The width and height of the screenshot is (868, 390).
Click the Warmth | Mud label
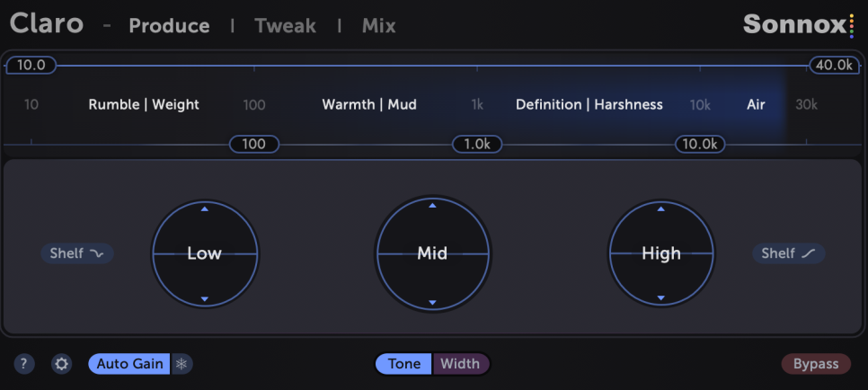pos(369,104)
